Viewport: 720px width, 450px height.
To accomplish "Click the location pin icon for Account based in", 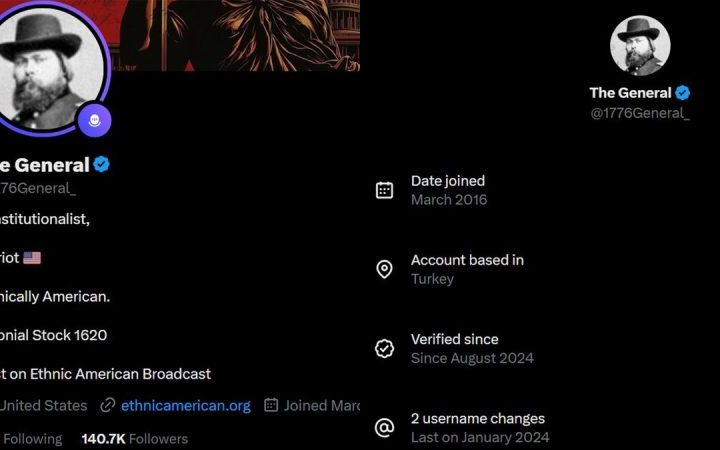I will pyautogui.click(x=384, y=270).
